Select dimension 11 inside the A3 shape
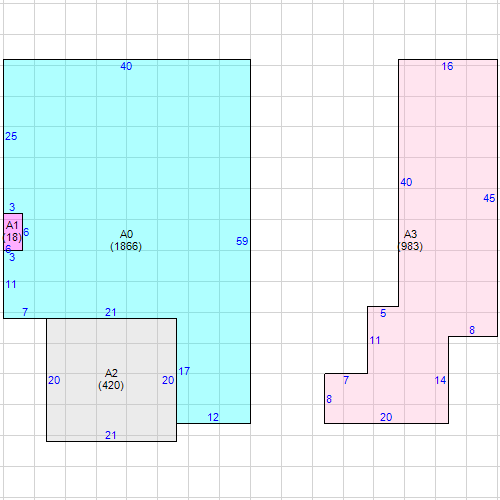Screen dimensions: 500x500 [x=375, y=340]
